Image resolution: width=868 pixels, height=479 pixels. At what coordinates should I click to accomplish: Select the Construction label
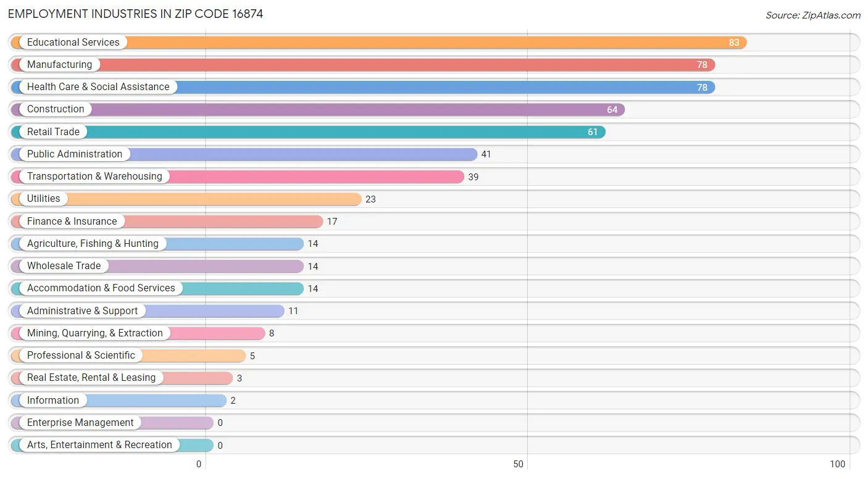click(56, 109)
